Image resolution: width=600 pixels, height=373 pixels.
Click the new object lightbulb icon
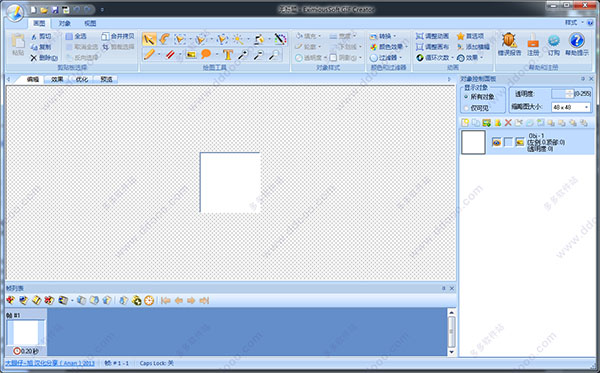pos(465,122)
